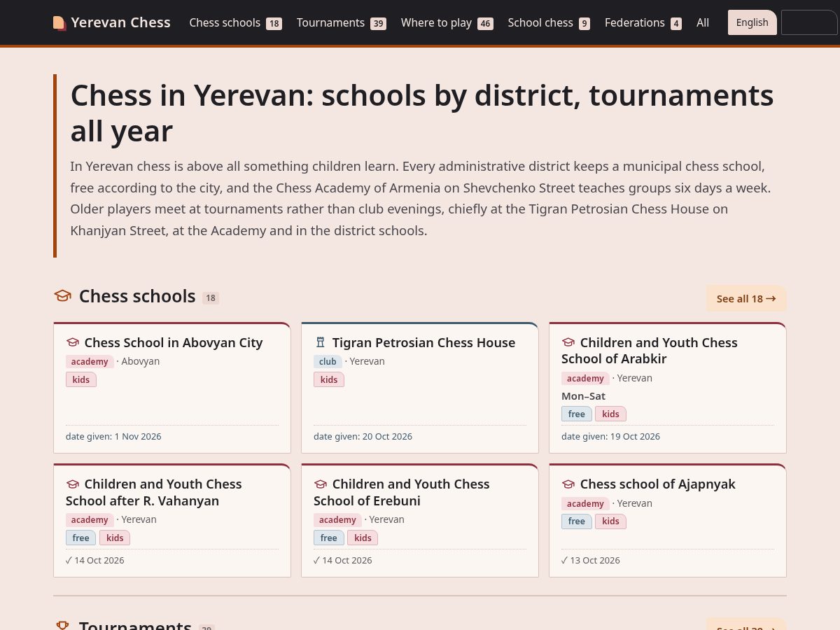This screenshot has width=840, height=630.
Task: Click Mon–Sat text on Arabkir card
Action: pyautogui.click(x=583, y=396)
